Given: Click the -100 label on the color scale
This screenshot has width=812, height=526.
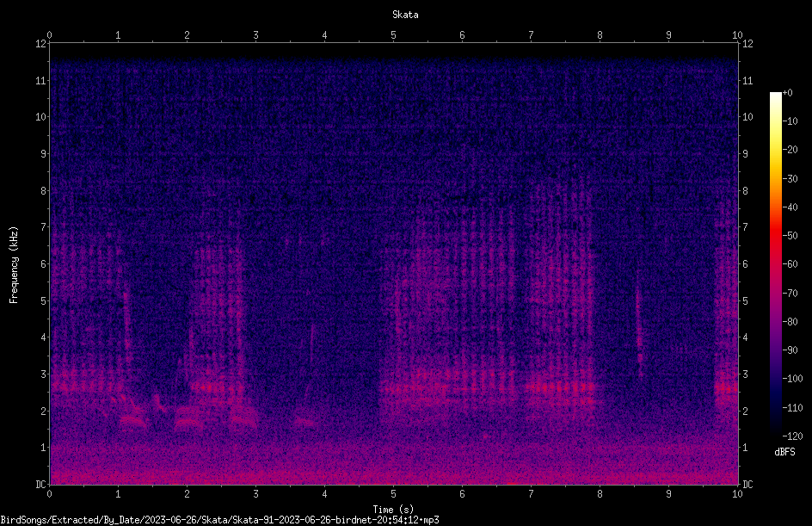Looking at the screenshot, I should (793, 379).
